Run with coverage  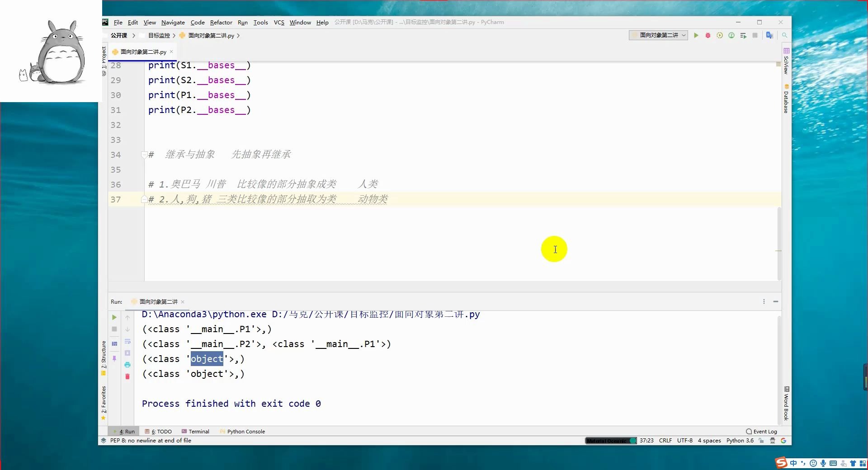pyautogui.click(x=720, y=35)
